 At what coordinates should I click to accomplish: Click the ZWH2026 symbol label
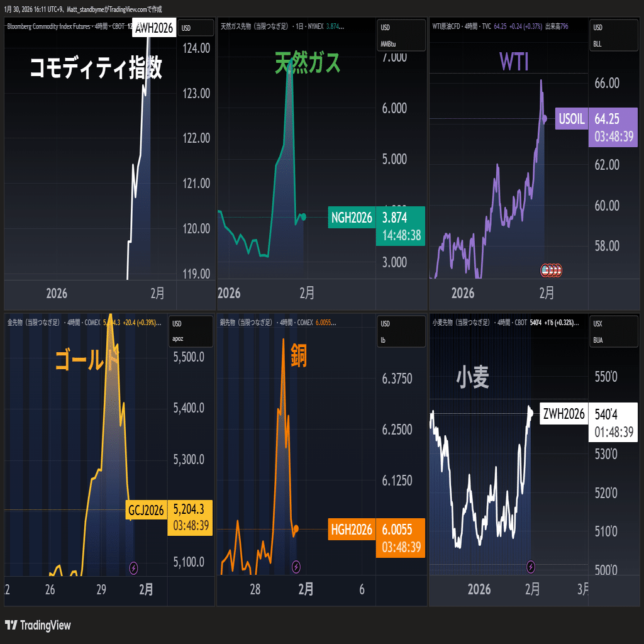564,414
